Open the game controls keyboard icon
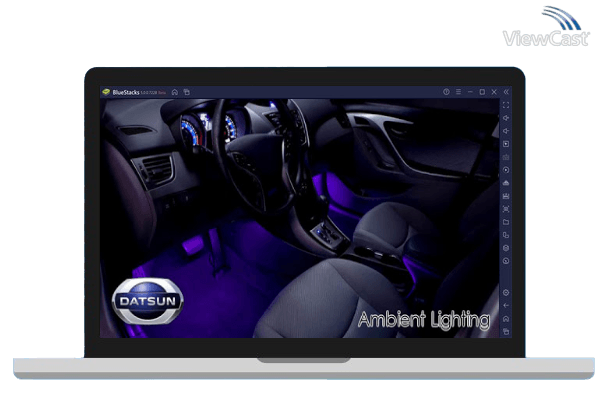602x414 pixels. click(x=506, y=157)
